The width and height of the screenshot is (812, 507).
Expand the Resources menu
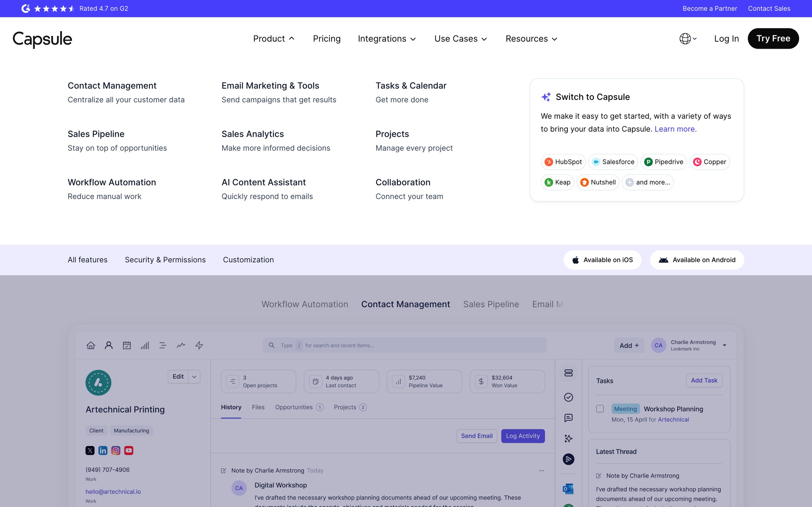(x=531, y=39)
